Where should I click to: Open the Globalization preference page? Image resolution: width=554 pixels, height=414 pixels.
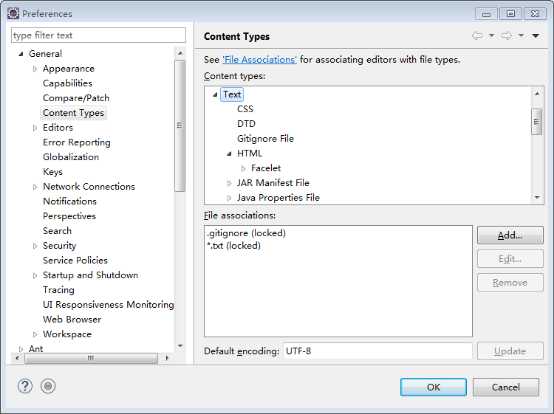pos(71,157)
